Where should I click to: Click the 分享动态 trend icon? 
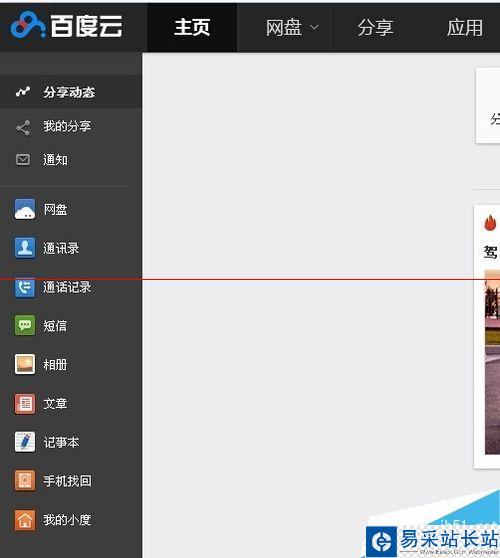[x=23, y=92]
